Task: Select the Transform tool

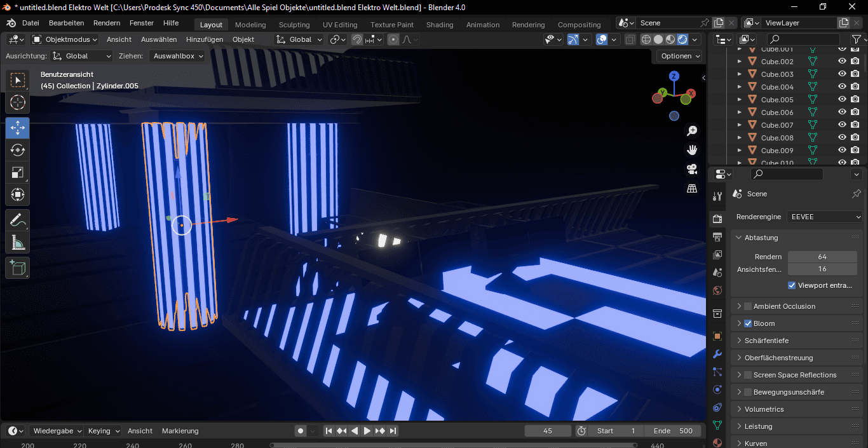Action: point(18,194)
